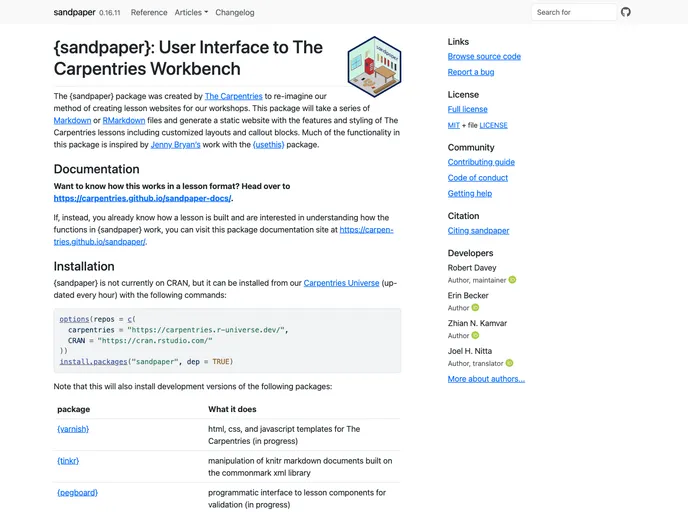Click the c( function link in code
The height and width of the screenshot is (512, 688).
[x=130, y=319]
